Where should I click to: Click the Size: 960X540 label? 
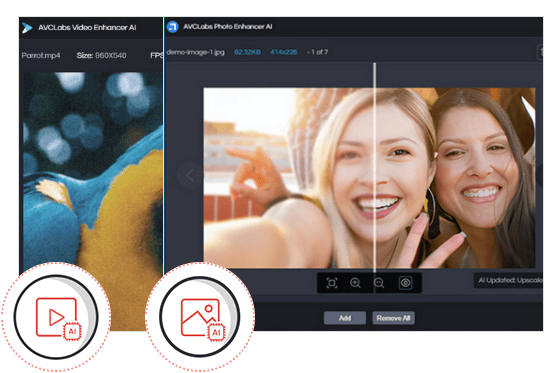101,55
